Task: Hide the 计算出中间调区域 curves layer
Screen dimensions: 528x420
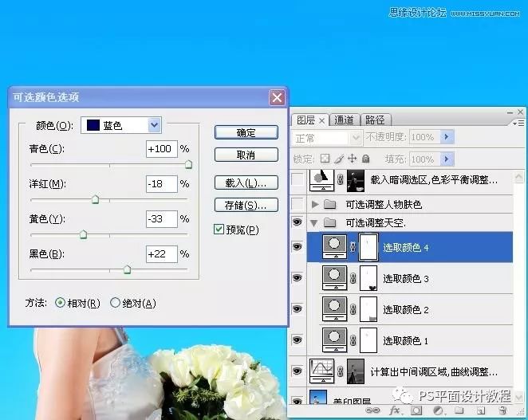Action: click(297, 371)
